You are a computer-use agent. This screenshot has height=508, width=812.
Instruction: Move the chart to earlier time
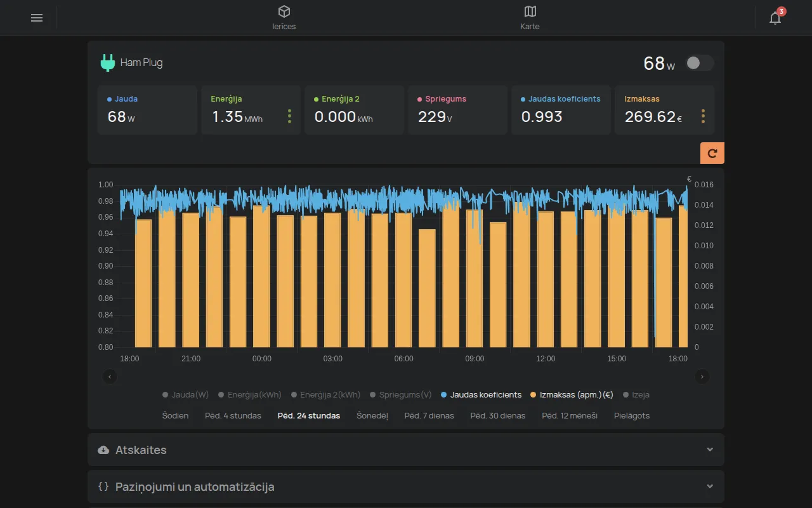click(110, 377)
